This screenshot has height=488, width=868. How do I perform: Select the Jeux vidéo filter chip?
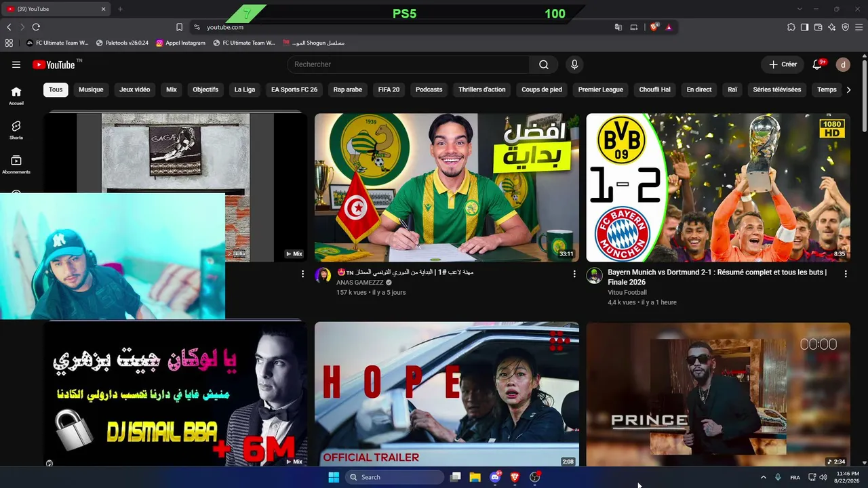135,89
